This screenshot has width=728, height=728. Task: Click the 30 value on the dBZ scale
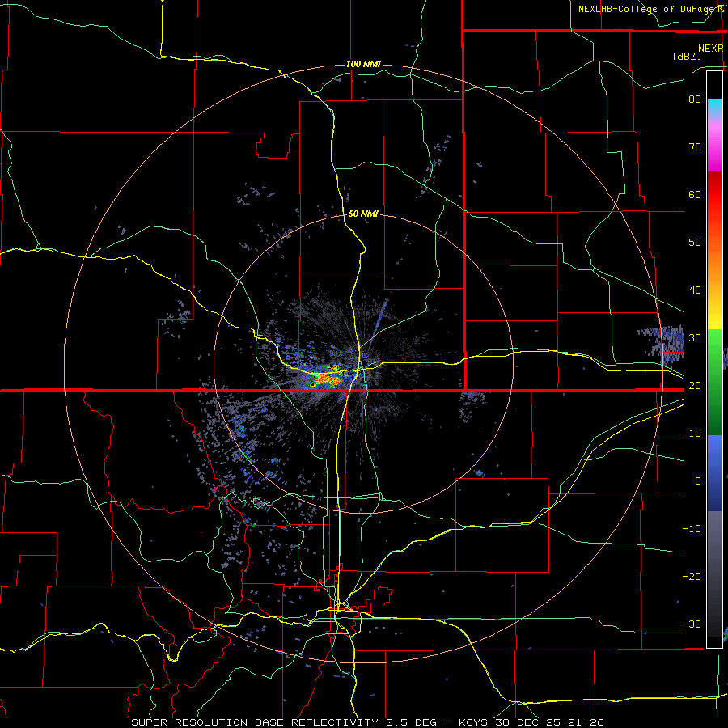pos(695,337)
